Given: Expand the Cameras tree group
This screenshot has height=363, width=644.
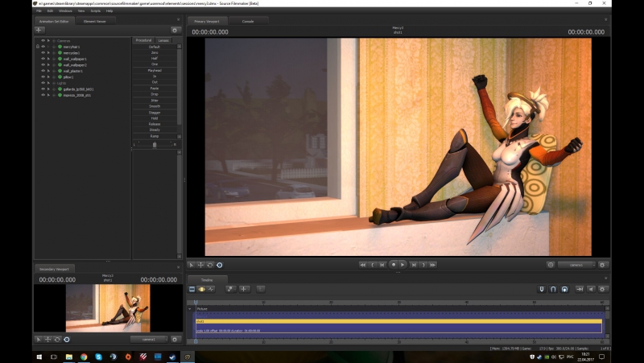Looking at the screenshot, I should click(48, 40).
